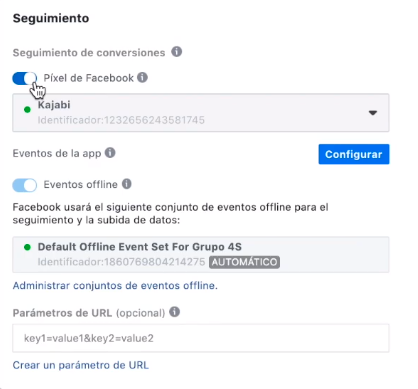Click the AUTOMÁTICO badge

[x=244, y=262]
